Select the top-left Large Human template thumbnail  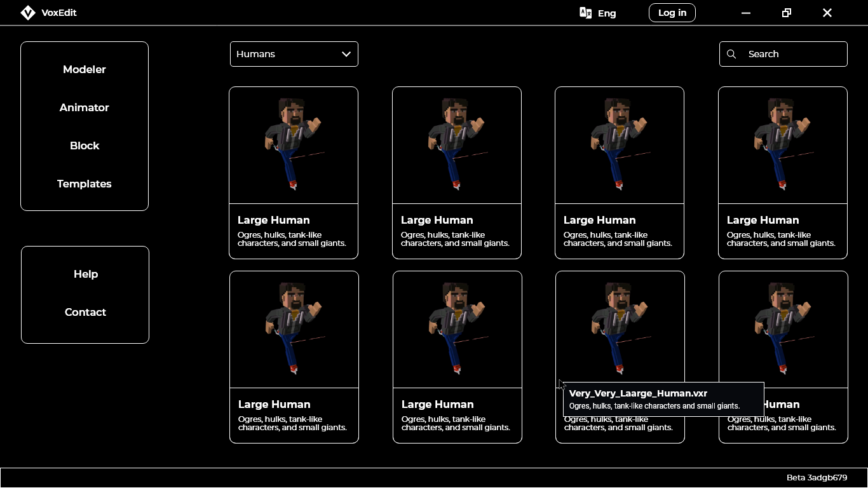pos(294,146)
